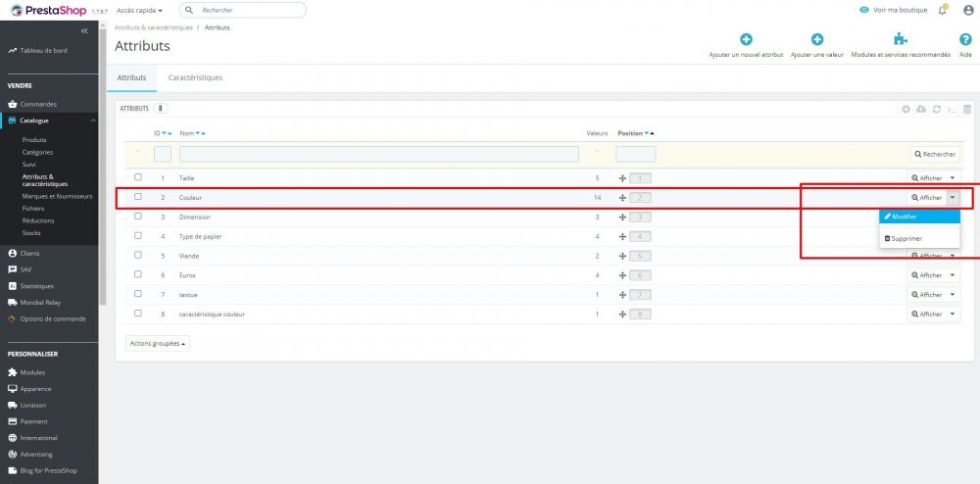Sort the Nom column descending arrow
Viewport: 980px width, 484px height.
(x=198, y=133)
